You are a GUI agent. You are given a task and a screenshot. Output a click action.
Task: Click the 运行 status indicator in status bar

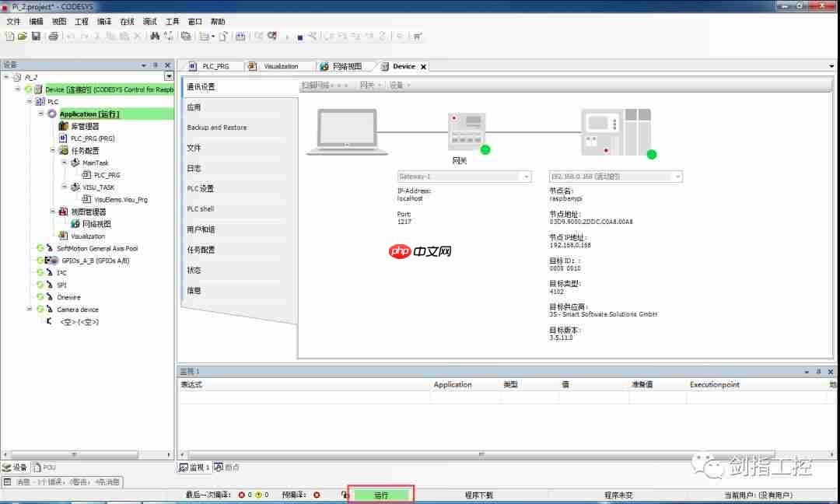[x=380, y=494]
